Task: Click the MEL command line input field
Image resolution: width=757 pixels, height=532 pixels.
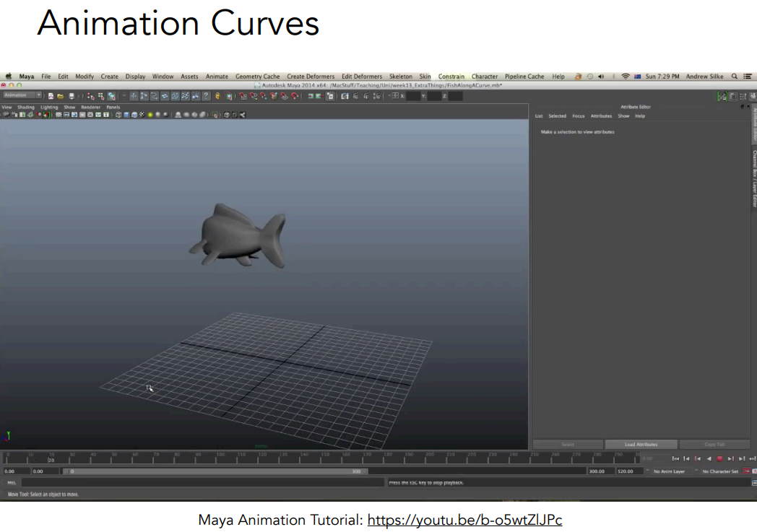Action: (202, 482)
